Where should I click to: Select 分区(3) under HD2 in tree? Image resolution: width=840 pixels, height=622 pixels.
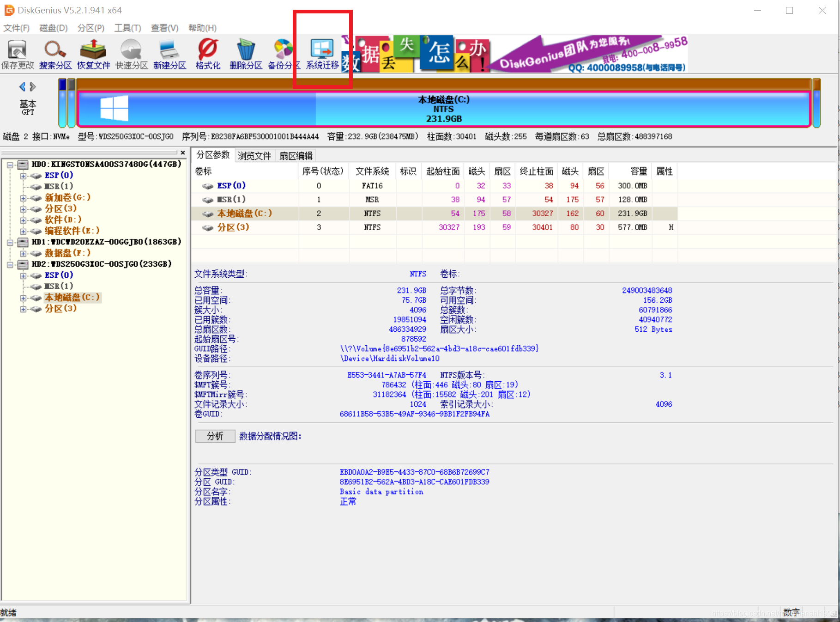tap(60, 309)
